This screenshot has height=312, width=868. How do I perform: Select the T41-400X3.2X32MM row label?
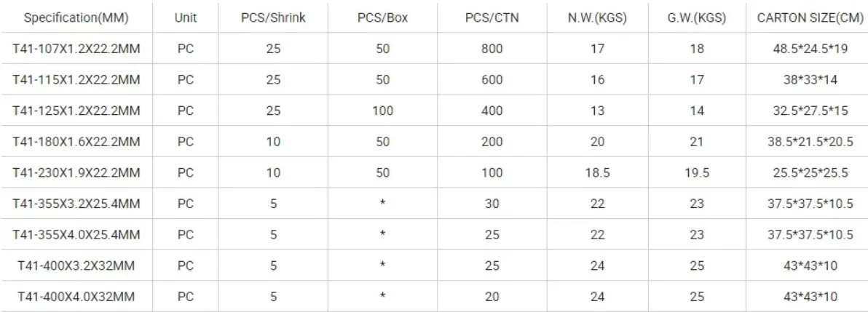(x=76, y=265)
